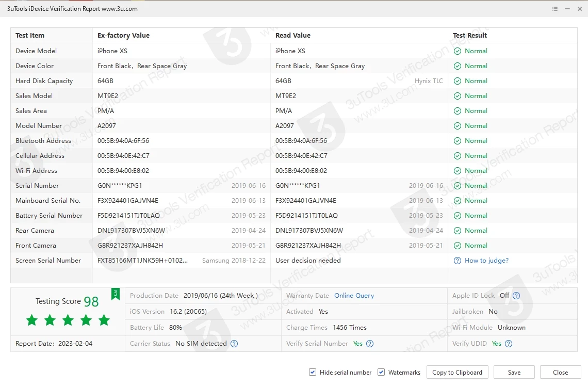The height and width of the screenshot is (387, 588).
Task: Click the green check icon in Sales Area row
Action: pyautogui.click(x=458, y=111)
